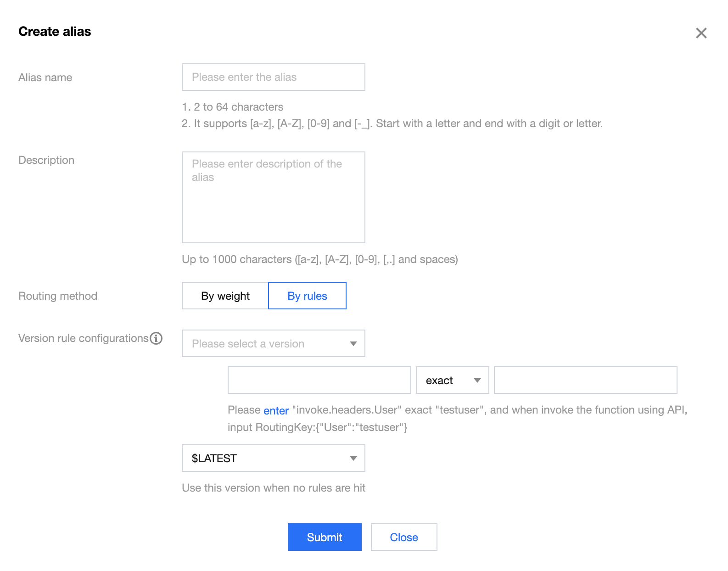Click the 'Routing method' label
Viewport: 728px width, 571px height.
pos(58,296)
